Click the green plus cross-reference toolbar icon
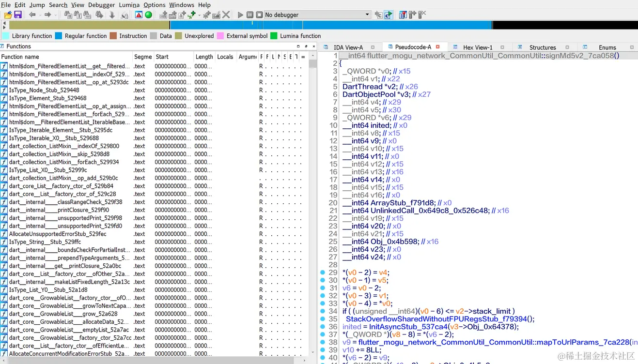 click(x=192, y=15)
